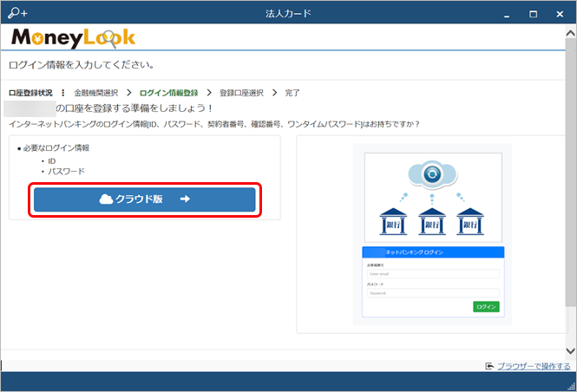Select the 完了 step
577x392 pixels.
[x=292, y=93]
